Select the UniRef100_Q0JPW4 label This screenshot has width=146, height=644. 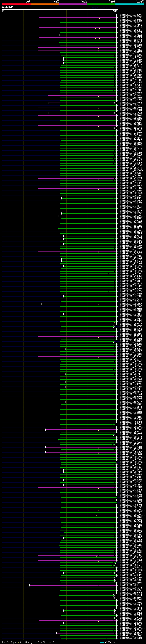pyautogui.click(x=131, y=77)
